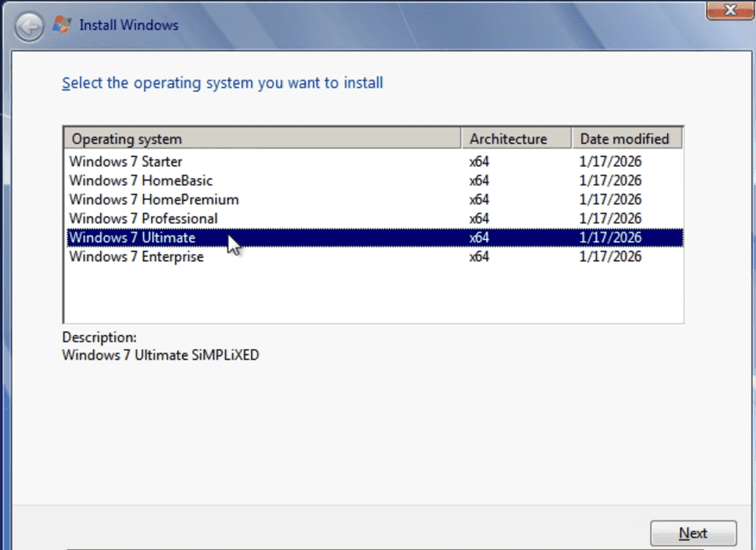Image resolution: width=756 pixels, height=550 pixels.
Task: Click x64 architecture cell of Professional row
Action: click(479, 218)
